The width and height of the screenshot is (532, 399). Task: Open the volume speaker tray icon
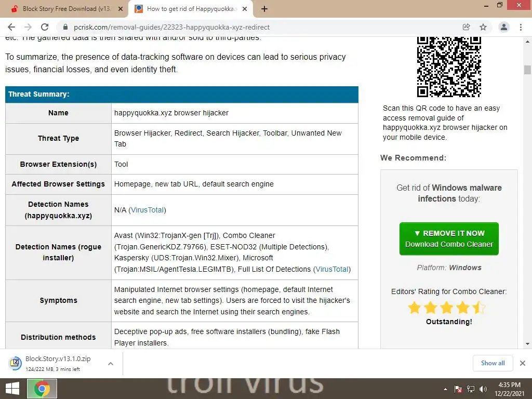click(483, 389)
